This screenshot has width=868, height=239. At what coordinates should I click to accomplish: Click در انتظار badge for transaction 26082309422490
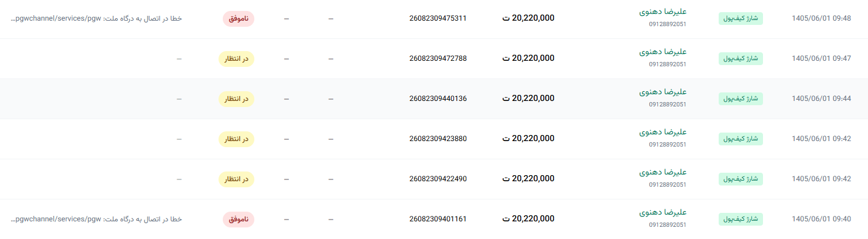237,179
